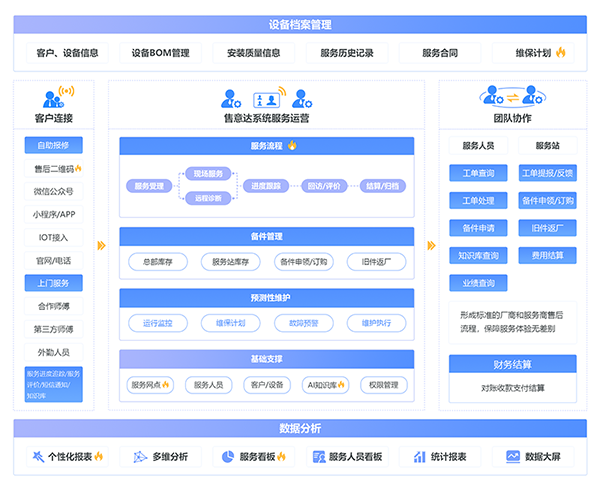The width and height of the screenshot is (600, 491).
Task: Click the flame icon on 服务网点 pill
Action: (x=165, y=385)
